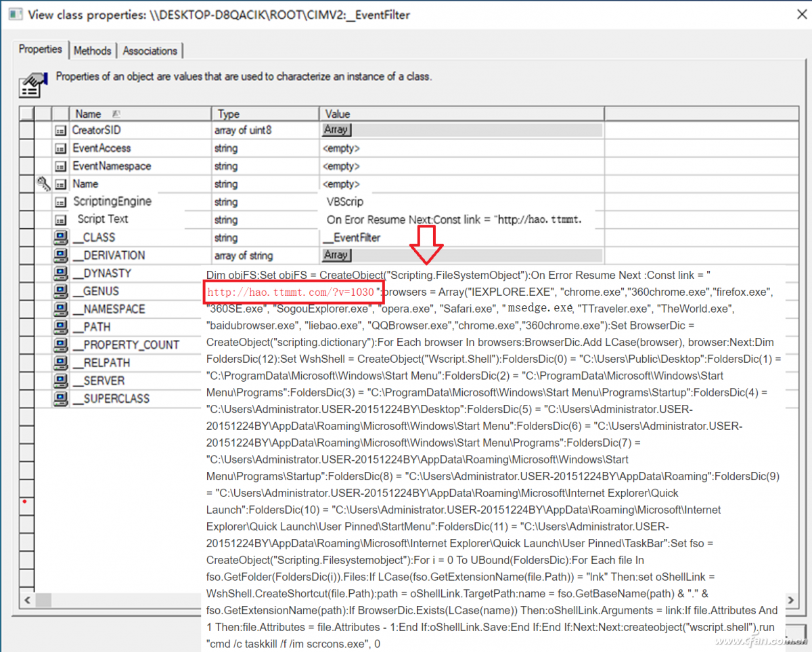This screenshot has height=652, width=812.
Task: Click the __SUPERCLASS system property icon
Action: coord(60,398)
